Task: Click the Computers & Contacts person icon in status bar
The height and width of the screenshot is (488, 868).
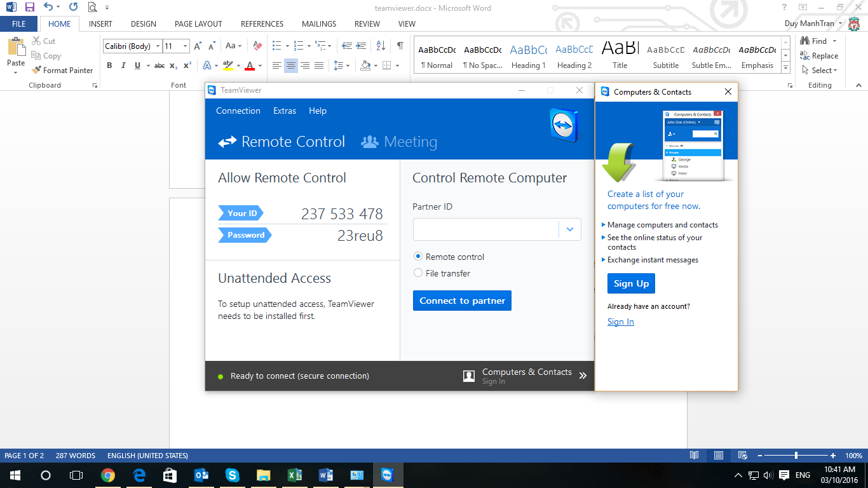Action: pyautogui.click(x=469, y=376)
